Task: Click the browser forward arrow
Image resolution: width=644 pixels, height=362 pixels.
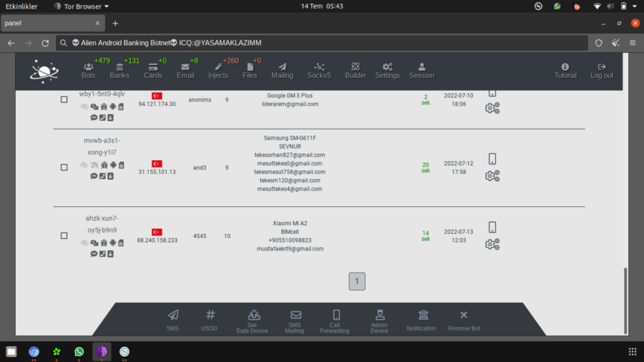Action: [x=28, y=43]
